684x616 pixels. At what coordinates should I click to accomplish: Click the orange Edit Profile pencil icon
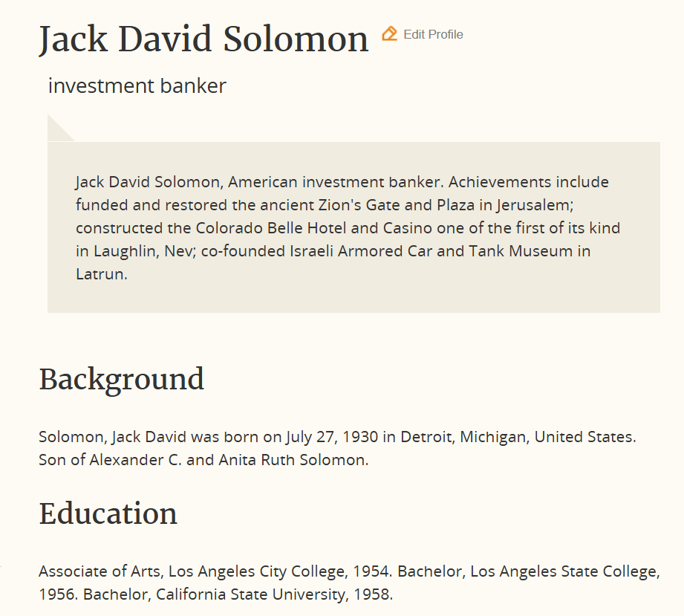pyautogui.click(x=390, y=33)
